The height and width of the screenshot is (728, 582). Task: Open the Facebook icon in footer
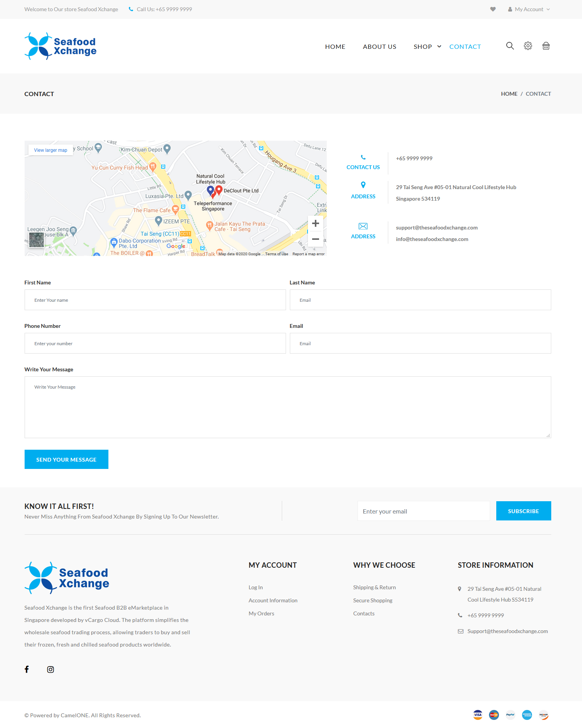click(27, 669)
